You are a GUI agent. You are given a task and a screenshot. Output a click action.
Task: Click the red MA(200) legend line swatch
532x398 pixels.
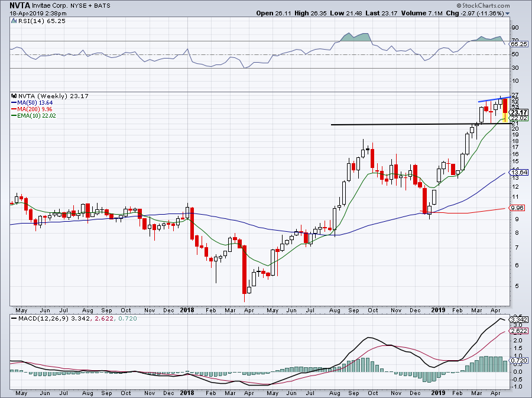[14, 109]
